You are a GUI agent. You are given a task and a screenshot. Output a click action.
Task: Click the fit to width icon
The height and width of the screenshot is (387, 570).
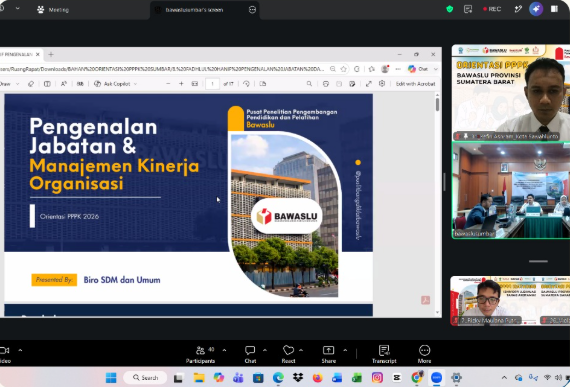tap(195, 84)
